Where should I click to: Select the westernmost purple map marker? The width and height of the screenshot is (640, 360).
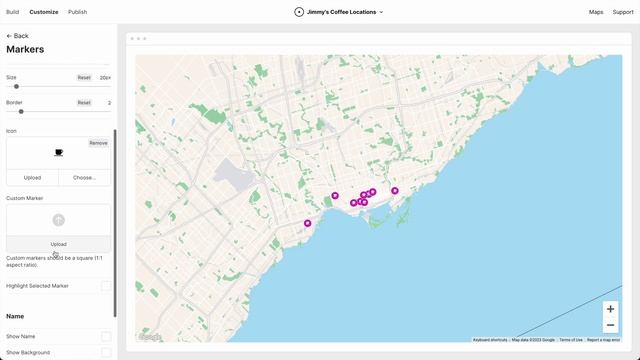307,223
